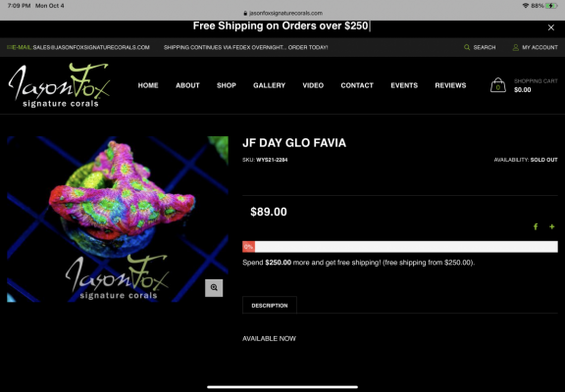Click the Free Shipping on Orders banner text
The image size is (565, 392).
pyautogui.click(x=281, y=25)
